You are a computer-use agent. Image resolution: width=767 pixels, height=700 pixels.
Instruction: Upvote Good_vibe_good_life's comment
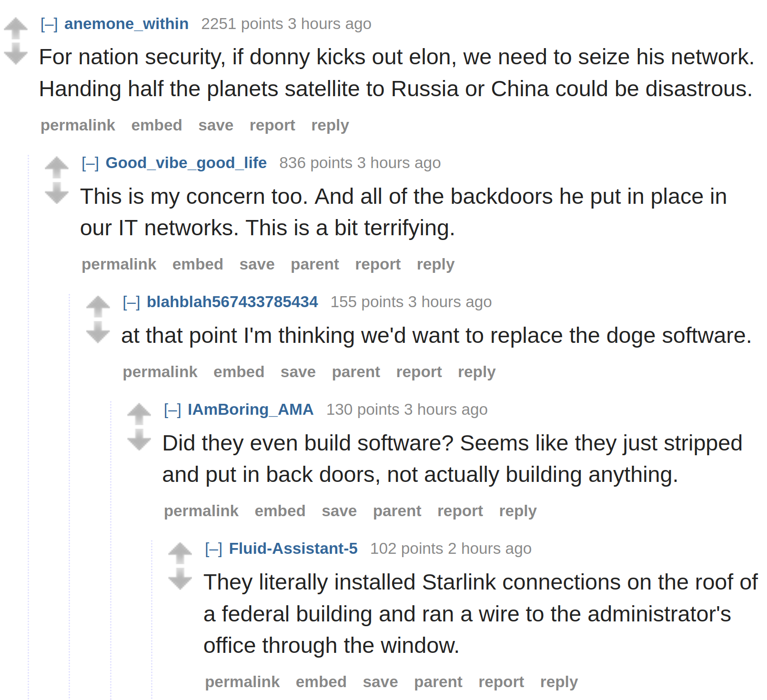pos(57,168)
